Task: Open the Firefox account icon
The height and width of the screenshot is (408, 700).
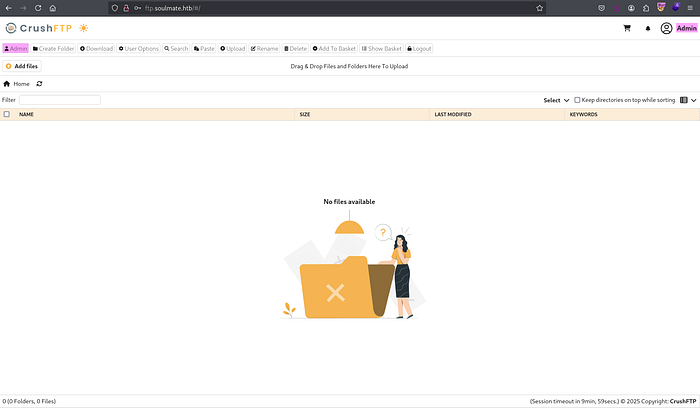Action: tap(631, 8)
